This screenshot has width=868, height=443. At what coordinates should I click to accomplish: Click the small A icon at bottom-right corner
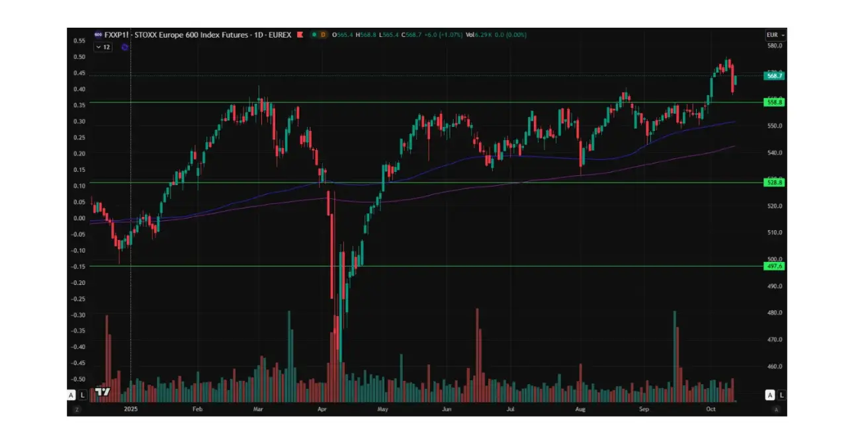[776, 410]
